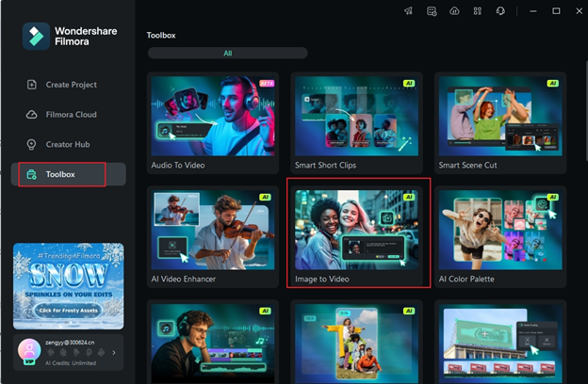Click the paper plane send icon

tap(408, 11)
